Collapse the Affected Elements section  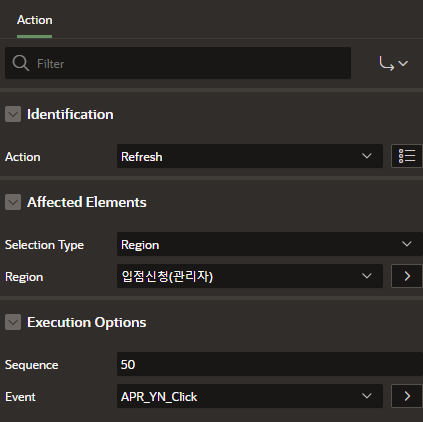(13, 202)
